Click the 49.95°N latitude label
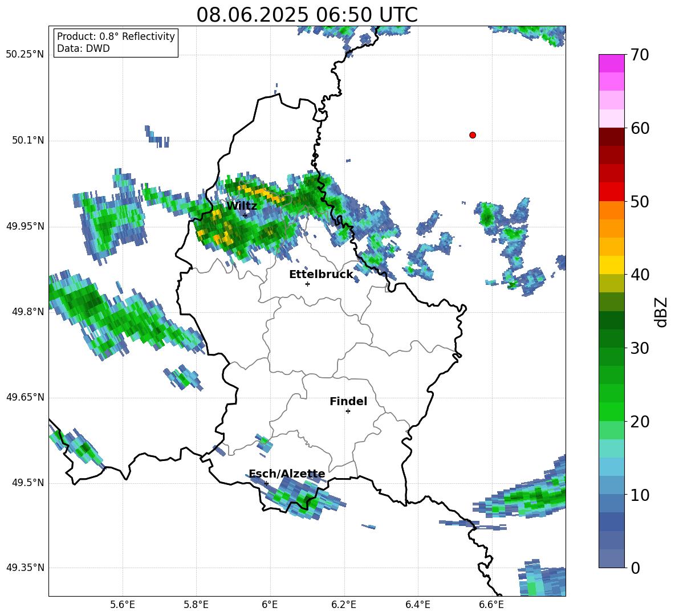This screenshot has width=675, height=616. coord(25,226)
